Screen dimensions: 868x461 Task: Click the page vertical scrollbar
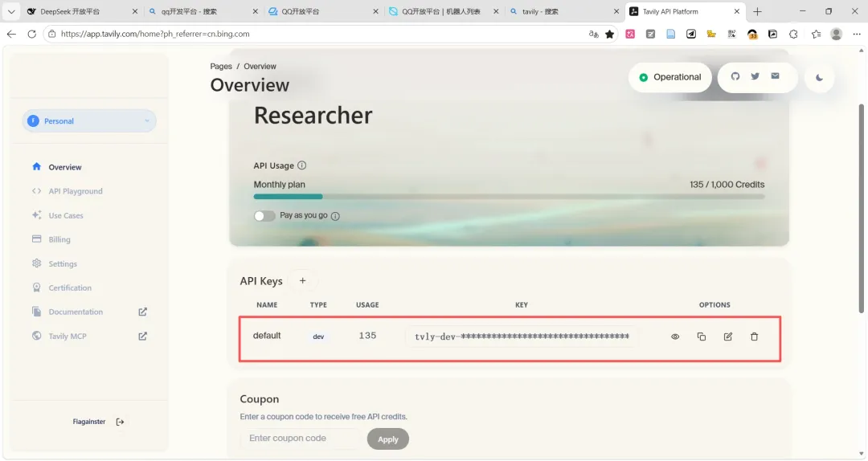(861, 208)
